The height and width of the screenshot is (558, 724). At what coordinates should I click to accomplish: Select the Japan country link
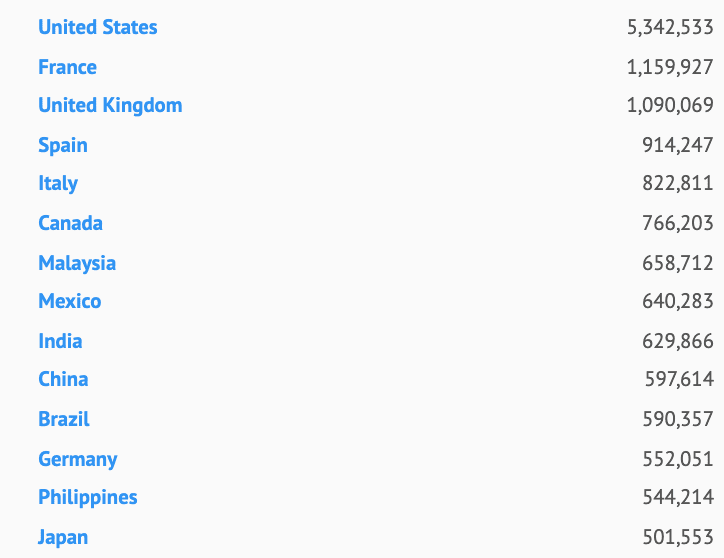point(63,537)
